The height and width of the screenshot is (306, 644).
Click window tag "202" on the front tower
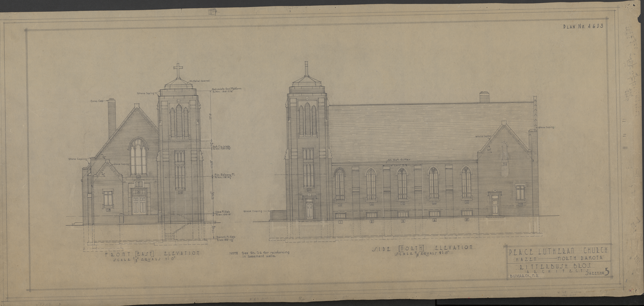(180, 193)
